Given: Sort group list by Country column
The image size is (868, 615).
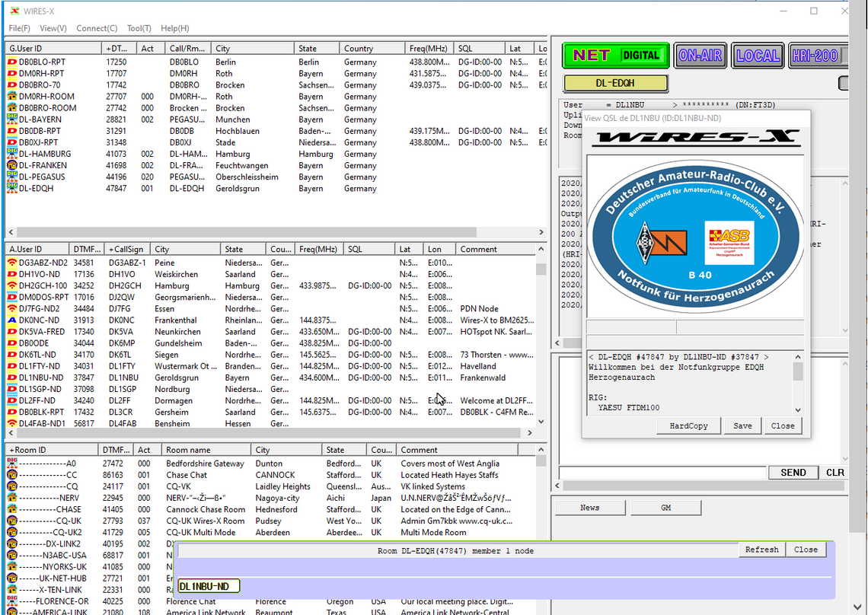Looking at the screenshot, I should pyautogui.click(x=372, y=49).
